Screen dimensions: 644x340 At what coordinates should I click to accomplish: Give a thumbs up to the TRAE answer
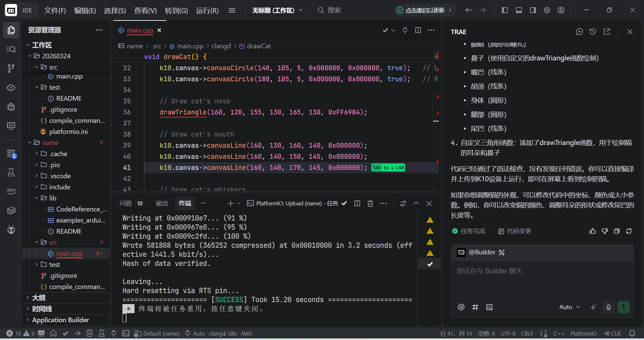pos(593,231)
